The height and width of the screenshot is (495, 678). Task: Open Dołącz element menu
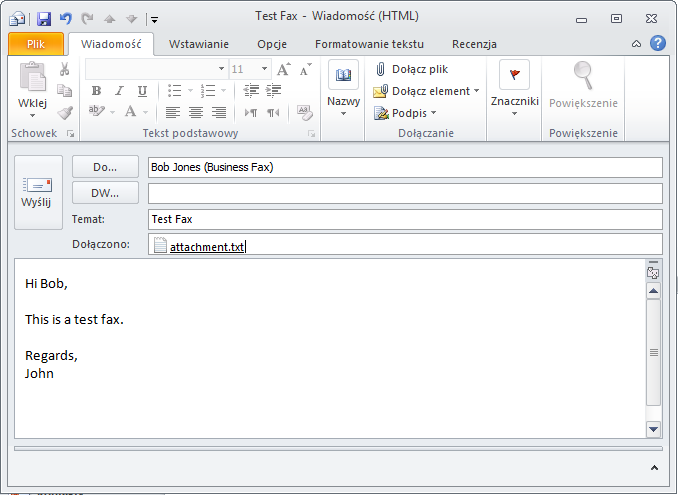[426, 91]
